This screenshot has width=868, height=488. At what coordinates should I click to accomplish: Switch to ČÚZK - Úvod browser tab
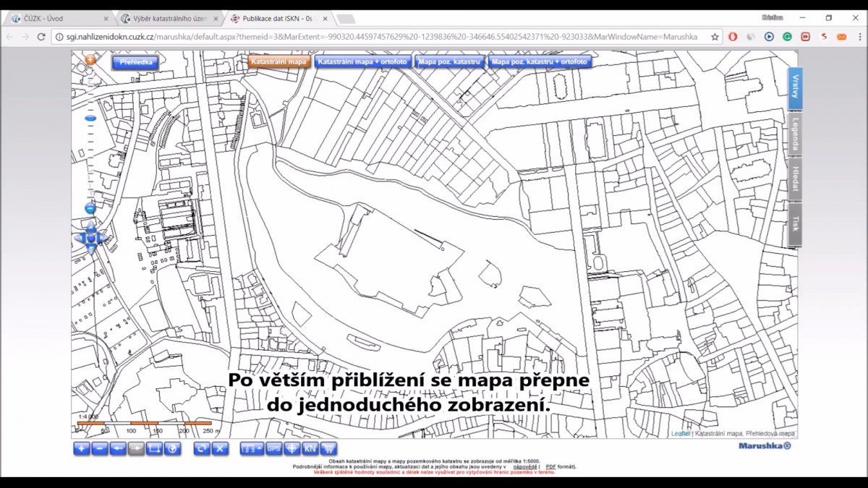coord(59,18)
